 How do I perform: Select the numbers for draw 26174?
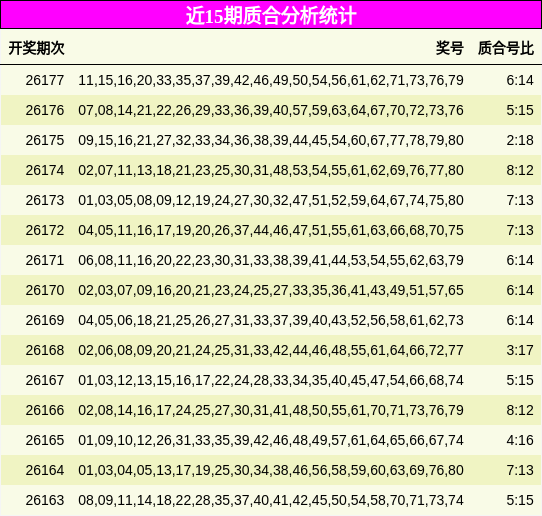[271, 170]
